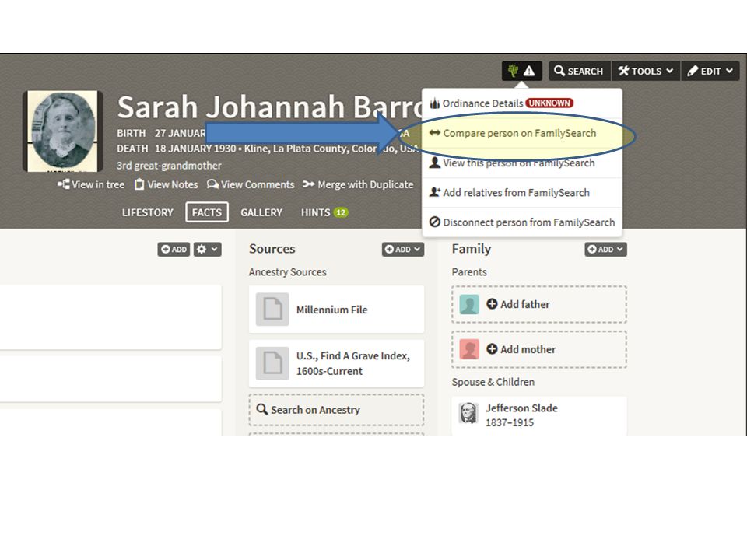Open the gear settings dropdown for facts

pyautogui.click(x=207, y=249)
